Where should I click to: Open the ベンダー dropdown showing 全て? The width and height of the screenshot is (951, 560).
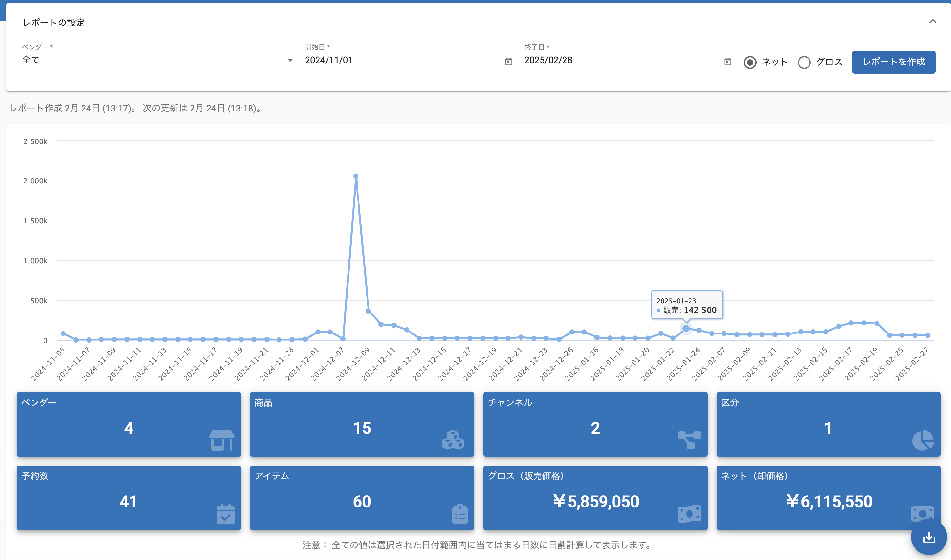pyautogui.click(x=159, y=60)
